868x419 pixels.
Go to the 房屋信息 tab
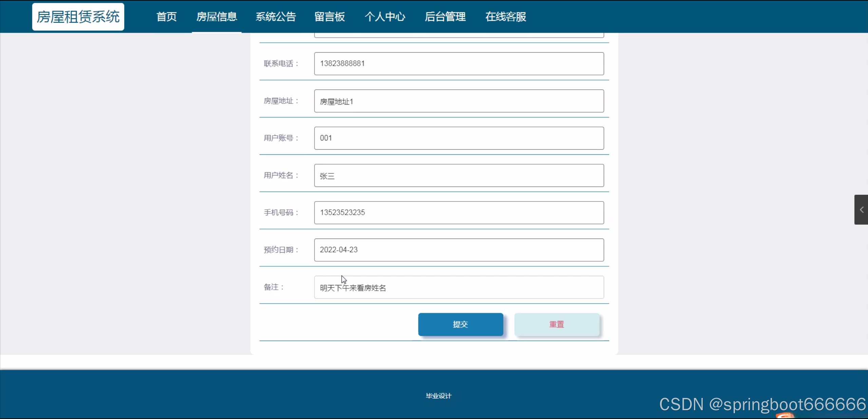click(x=216, y=17)
